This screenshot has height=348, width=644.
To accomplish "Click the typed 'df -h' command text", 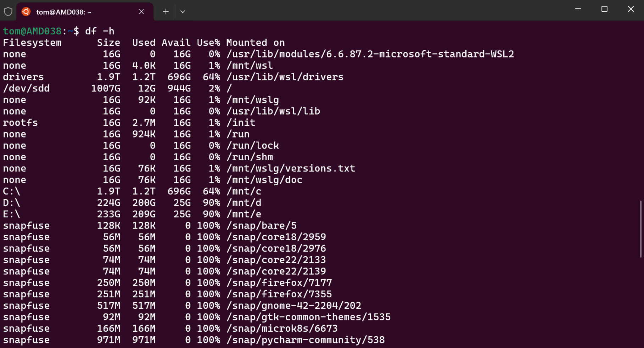I will [100, 31].
